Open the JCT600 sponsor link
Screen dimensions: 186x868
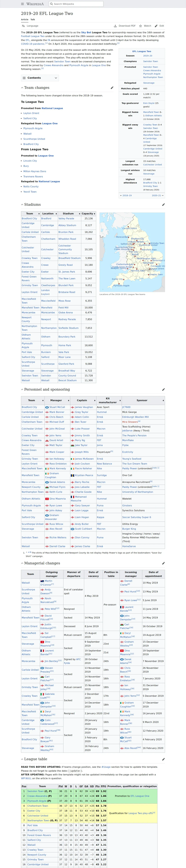tap(126, 407)
